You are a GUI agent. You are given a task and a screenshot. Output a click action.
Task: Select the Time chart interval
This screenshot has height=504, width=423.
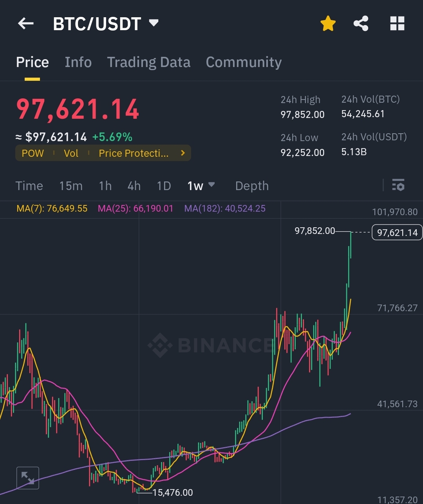point(29,186)
